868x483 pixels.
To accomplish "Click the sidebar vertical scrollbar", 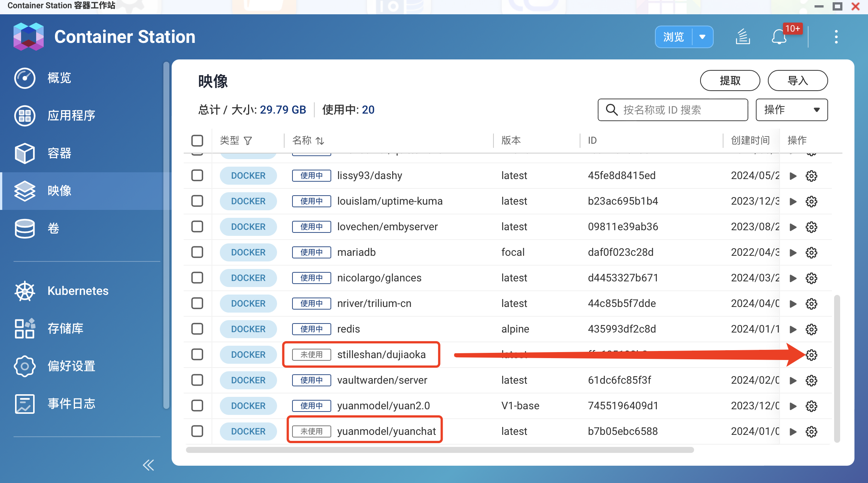I will pos(166,235).
